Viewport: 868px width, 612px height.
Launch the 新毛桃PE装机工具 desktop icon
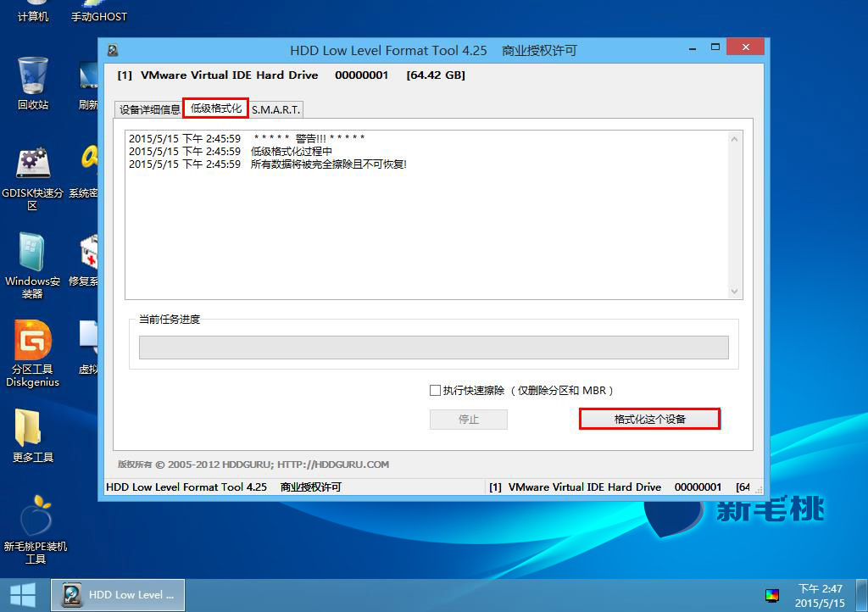(35, 530)
